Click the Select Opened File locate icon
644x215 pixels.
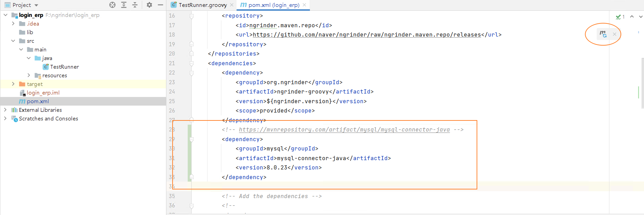tap(112, 5)
